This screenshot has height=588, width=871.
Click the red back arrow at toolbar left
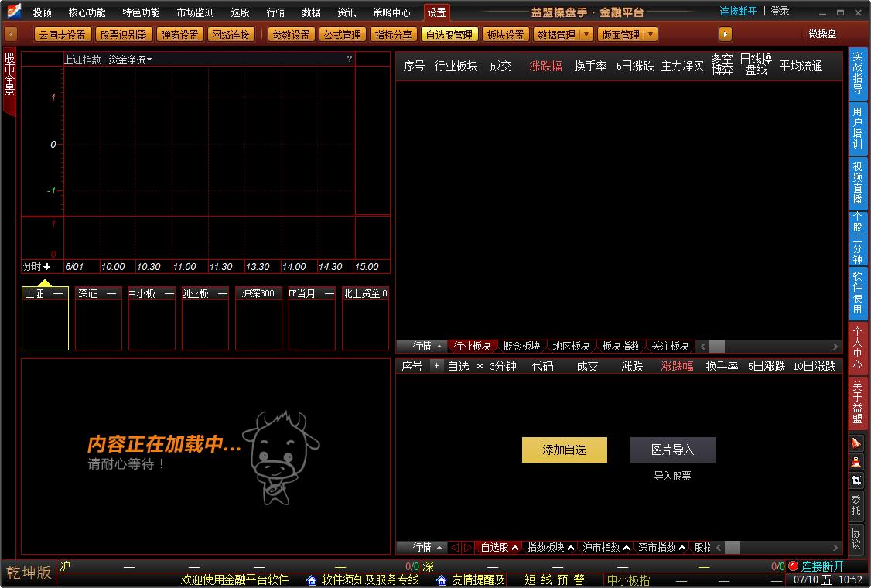(10, 34)
